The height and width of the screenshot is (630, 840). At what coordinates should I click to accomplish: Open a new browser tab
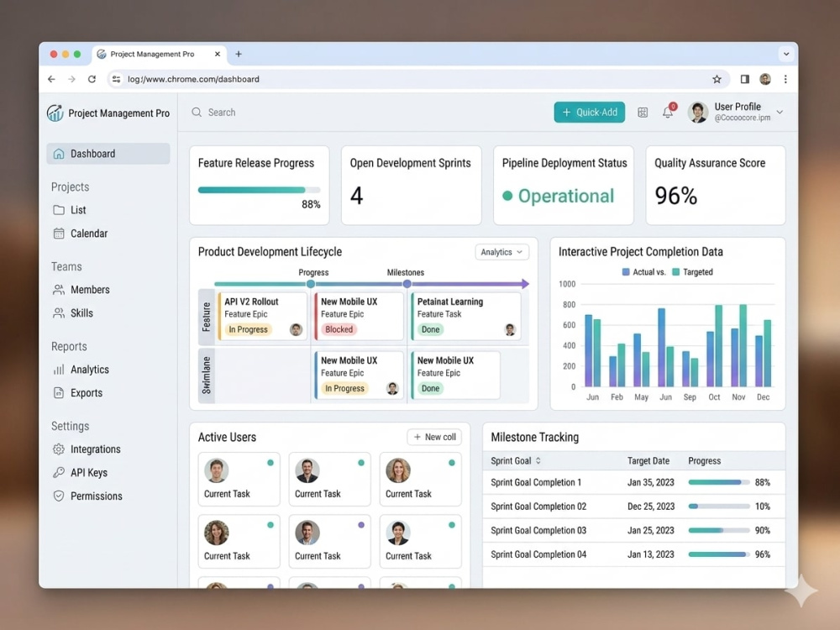[239, 54]
